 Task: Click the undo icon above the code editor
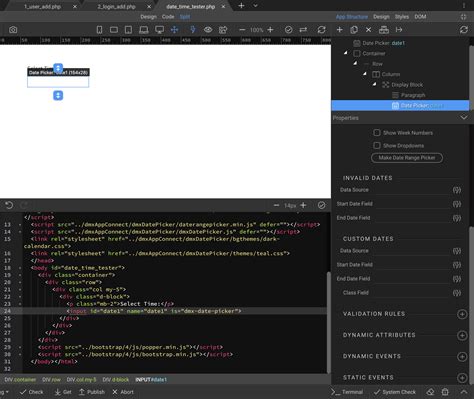coord(9,205)
